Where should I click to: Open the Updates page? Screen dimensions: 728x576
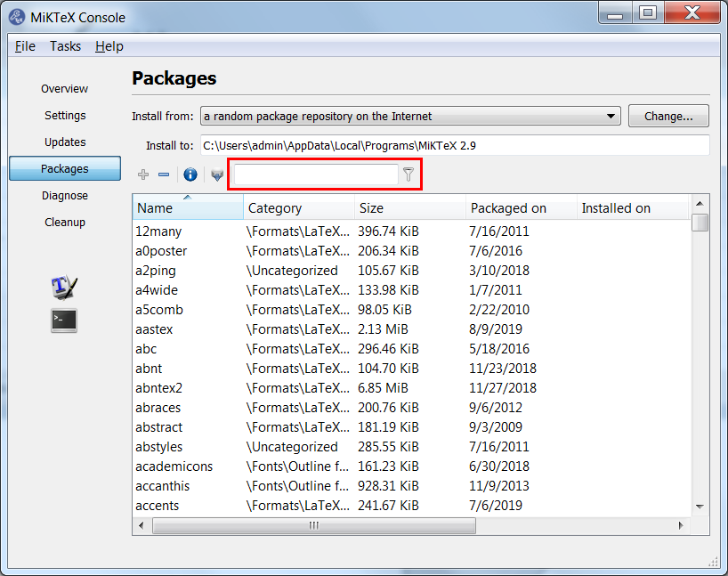[65, 142]
